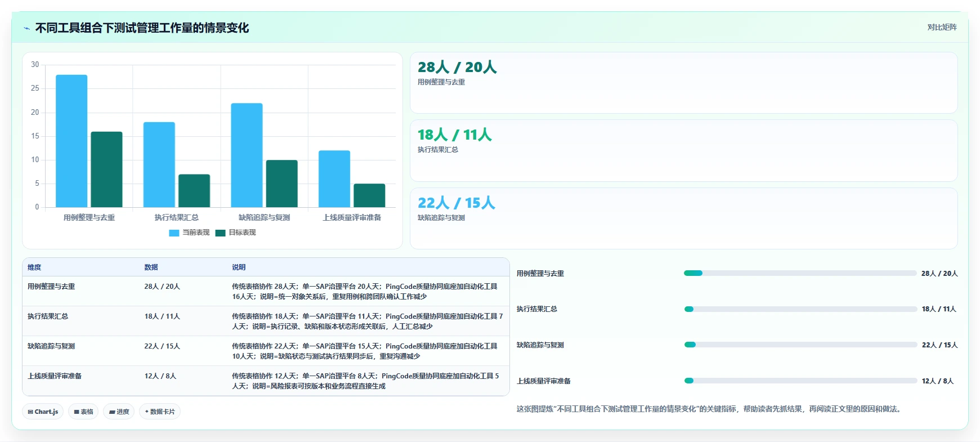Image resolution: width=980 pixels, height=442 pixels.
Task: Click the 执行结果汇总 progress bar
Action: [800, 309]
